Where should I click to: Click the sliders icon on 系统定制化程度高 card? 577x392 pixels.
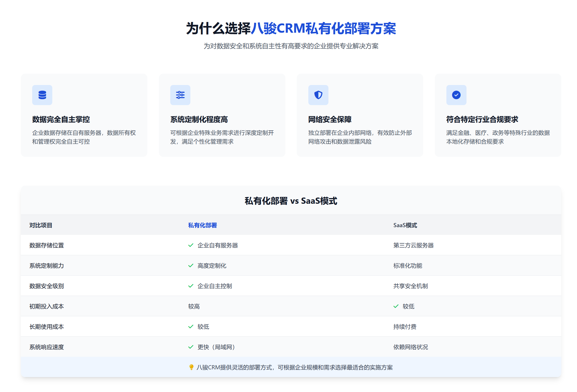[x=180, y=95]
